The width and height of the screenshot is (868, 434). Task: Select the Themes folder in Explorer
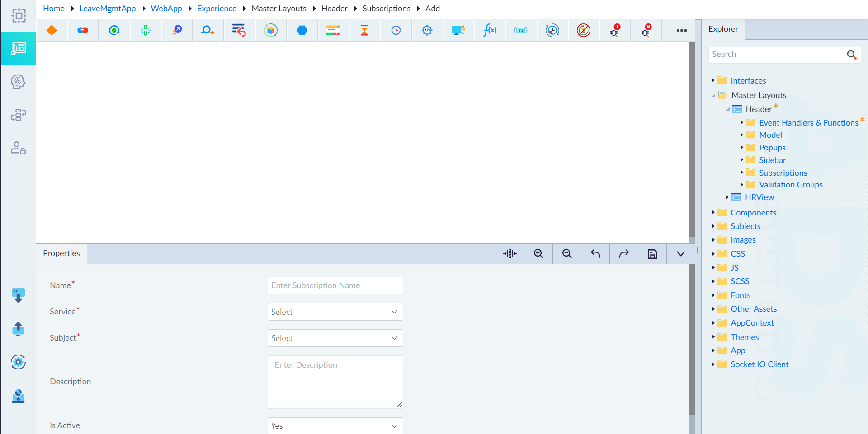point(745,337)
